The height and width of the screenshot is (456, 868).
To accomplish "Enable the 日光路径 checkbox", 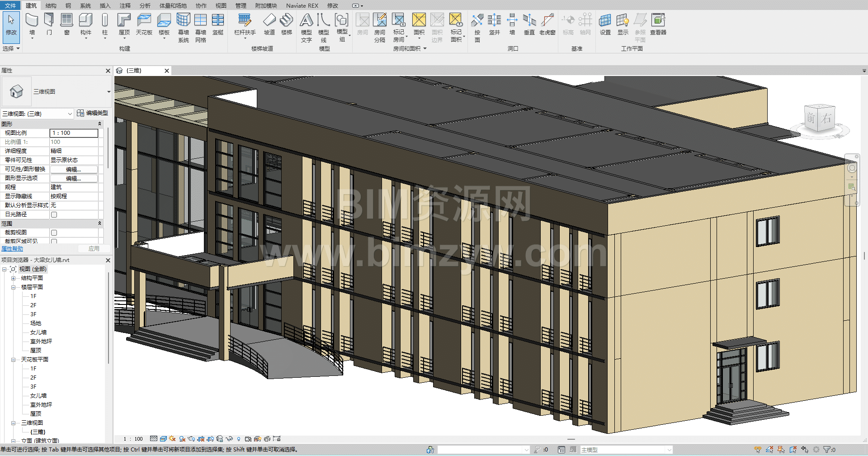I will click(54, 214).
